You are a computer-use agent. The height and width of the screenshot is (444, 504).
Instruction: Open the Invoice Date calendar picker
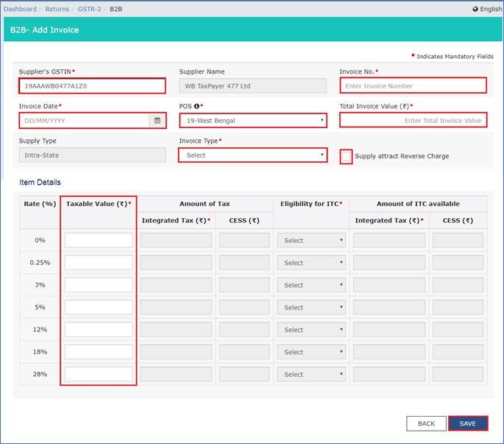[x=157, y=121]
